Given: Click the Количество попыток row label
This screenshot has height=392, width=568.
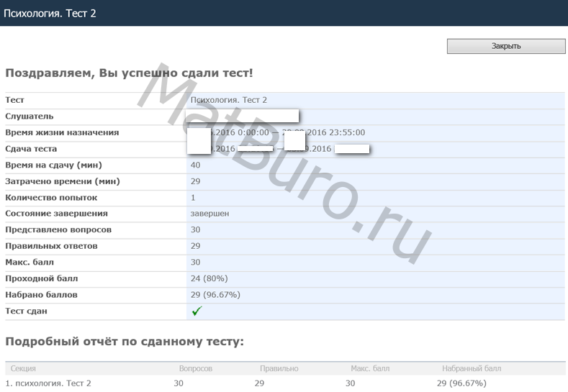Looking at the screenshot, I should click(51, 198).
